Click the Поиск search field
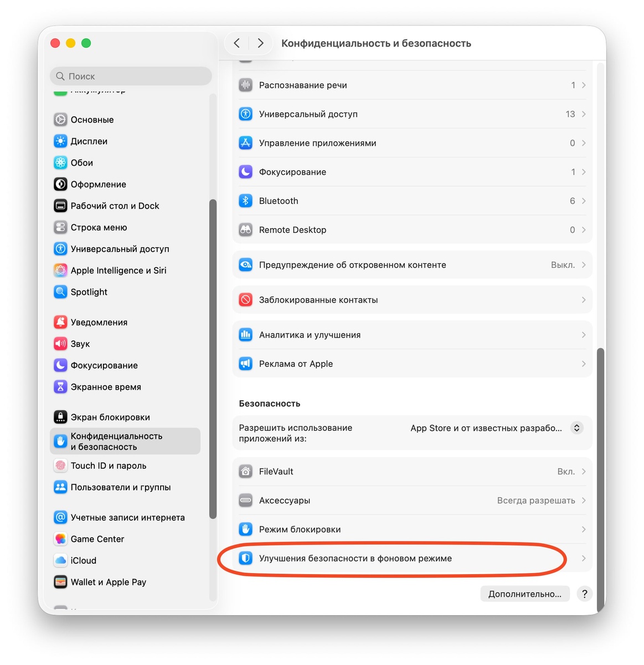Image resolution: width=644 pixels, height=665 pixels. [x=131, y=76]
